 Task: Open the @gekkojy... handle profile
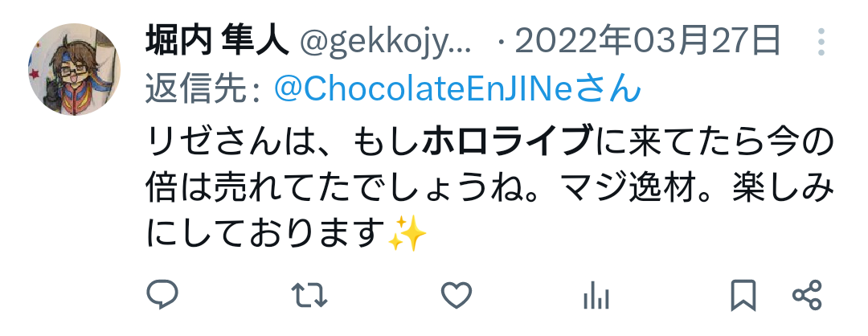[385, 42]
